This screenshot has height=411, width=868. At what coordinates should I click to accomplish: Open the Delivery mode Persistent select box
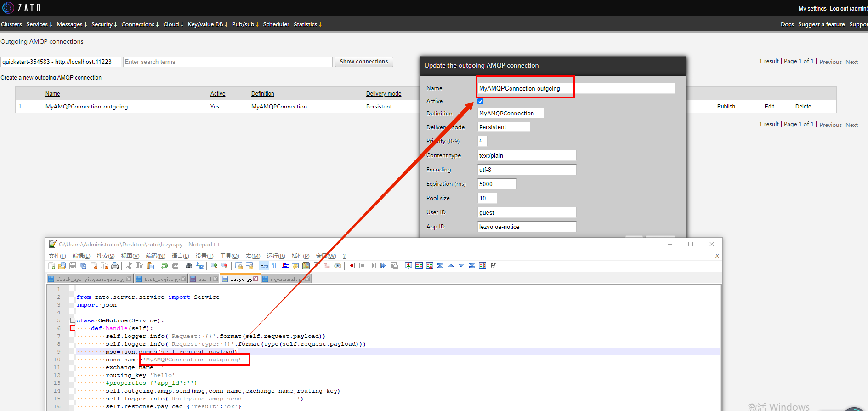click(504, 127)
